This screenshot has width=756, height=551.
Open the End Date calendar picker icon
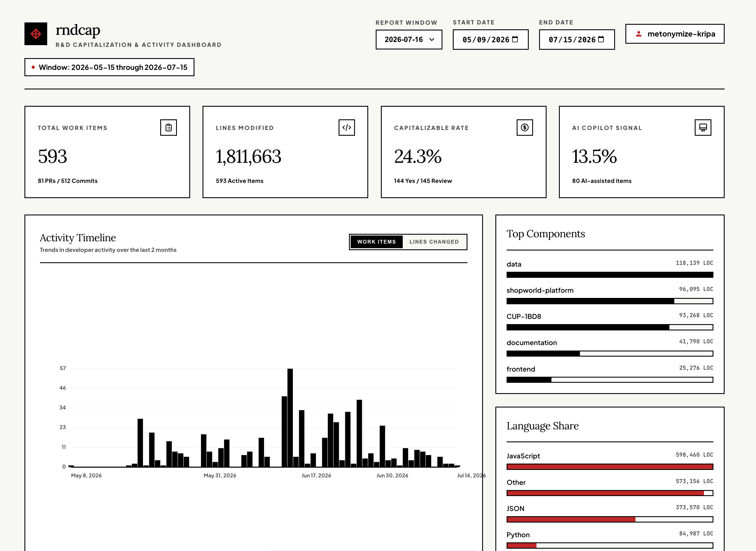coord(601,39)
